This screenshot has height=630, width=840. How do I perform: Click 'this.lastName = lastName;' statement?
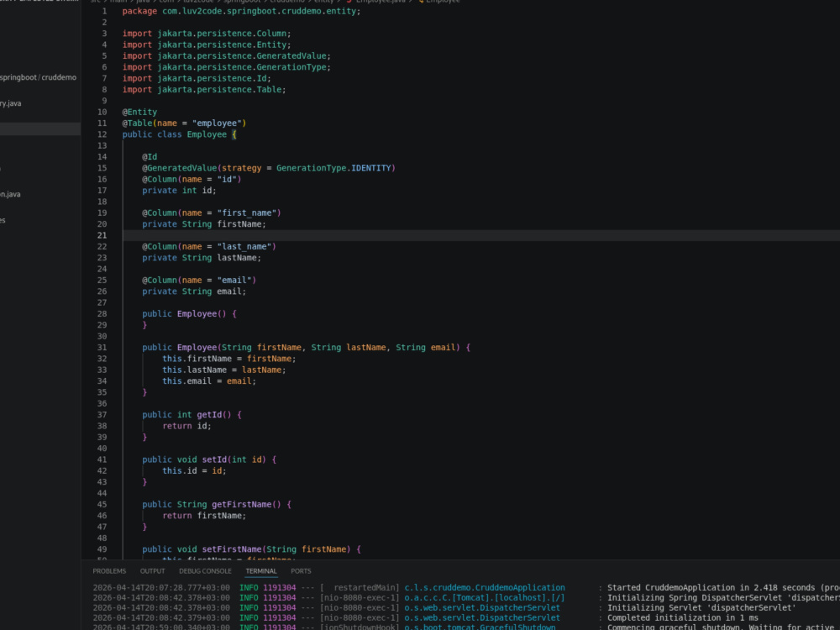[x=224, y=370]
